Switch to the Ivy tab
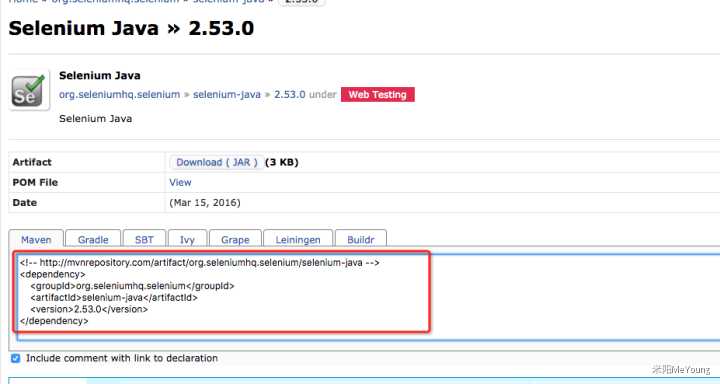Viewport: 720px width, 384px height. [187, 239]
